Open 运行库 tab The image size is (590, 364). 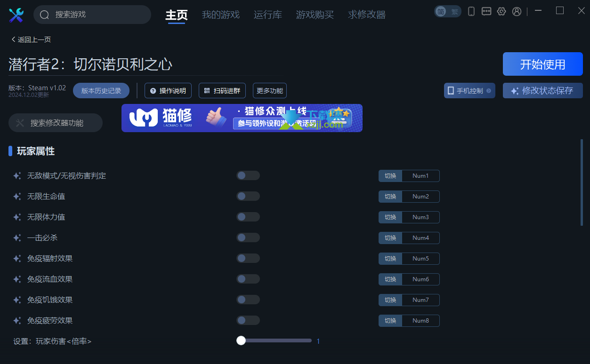coord(268,15)
